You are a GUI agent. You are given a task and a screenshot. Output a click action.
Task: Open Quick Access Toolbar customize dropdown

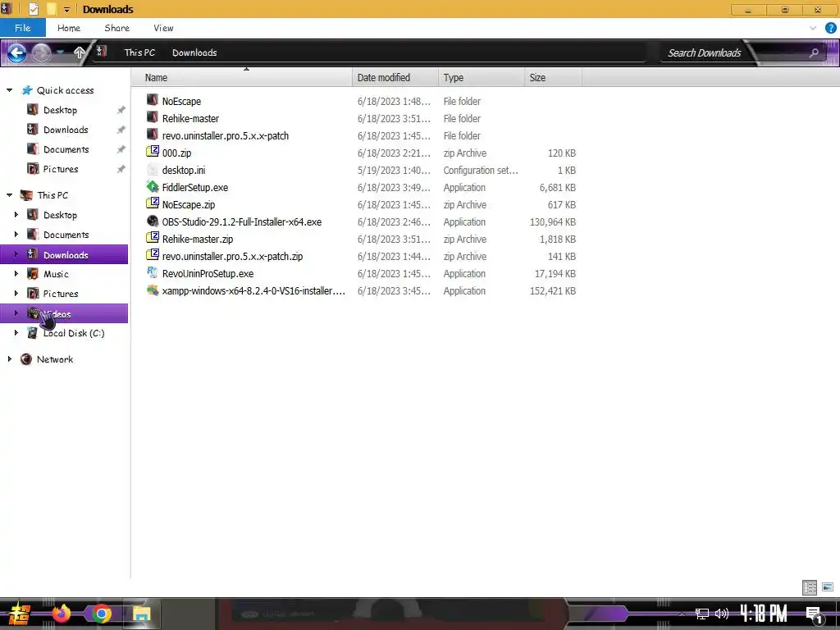coord(66,9)
